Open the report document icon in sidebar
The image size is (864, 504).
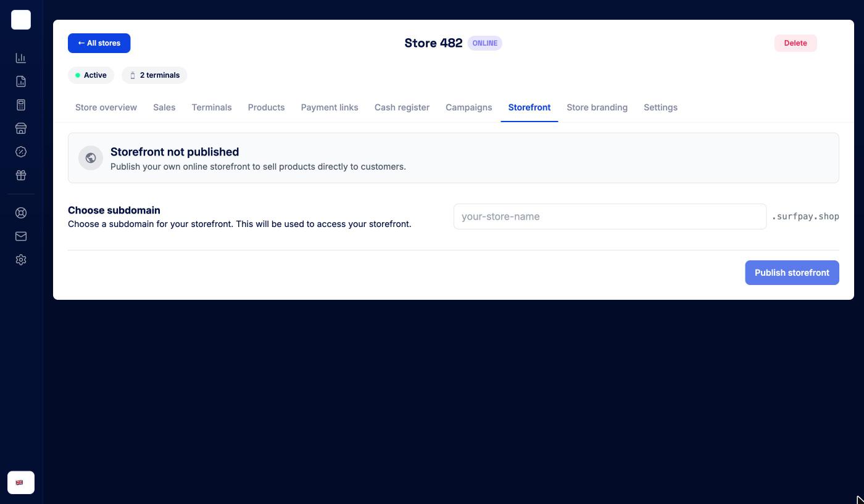click(x=21, y=81)
